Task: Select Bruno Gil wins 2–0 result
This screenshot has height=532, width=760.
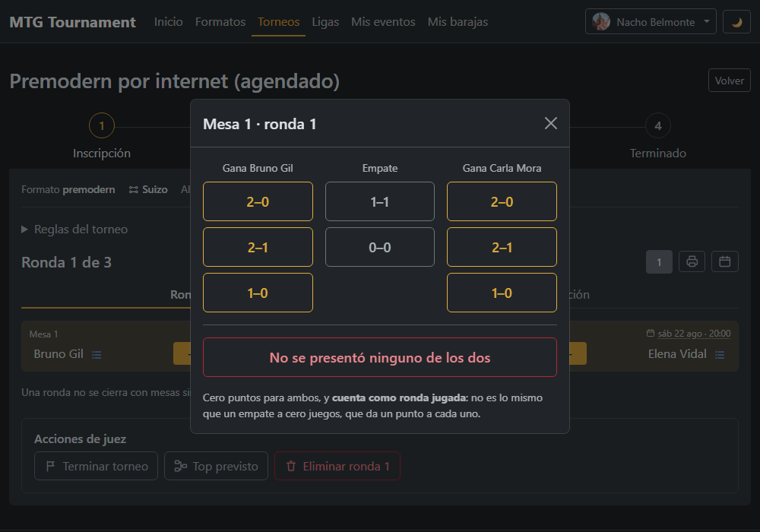Action: click(258, 201)
